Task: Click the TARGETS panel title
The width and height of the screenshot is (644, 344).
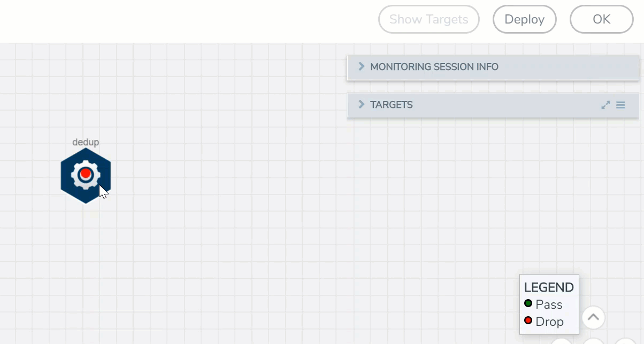Action: (392, 105)
